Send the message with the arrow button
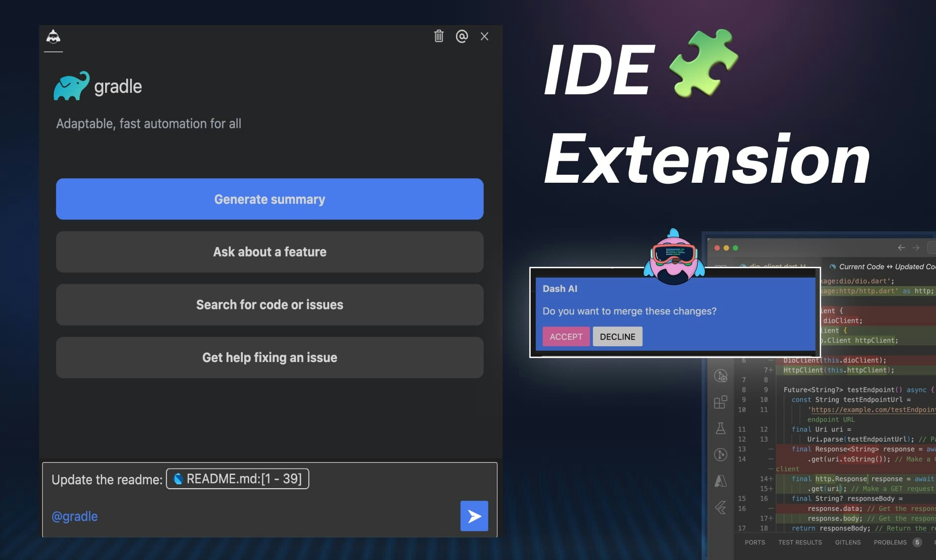Viewport: 936px width, 560px height. coord(474,516)
